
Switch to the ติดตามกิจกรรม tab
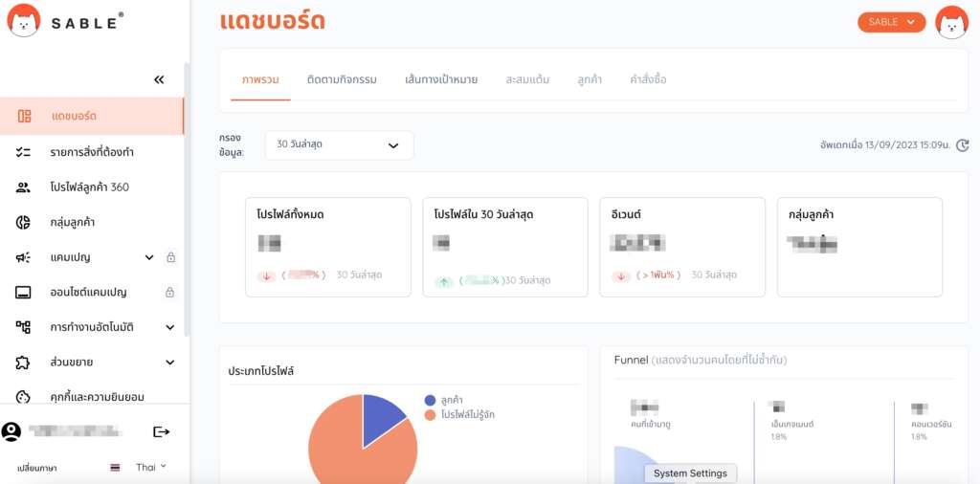tap(342, 79)
